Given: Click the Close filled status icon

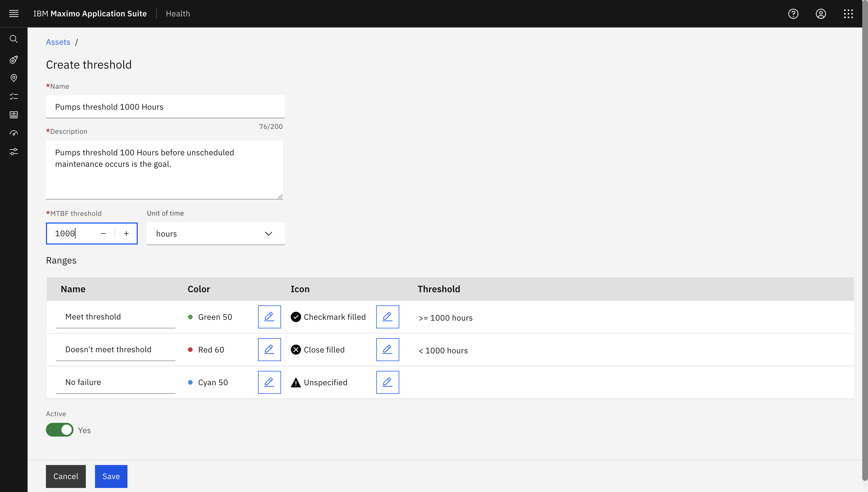Looking at the screenshot, I should (x=295, y=349).
